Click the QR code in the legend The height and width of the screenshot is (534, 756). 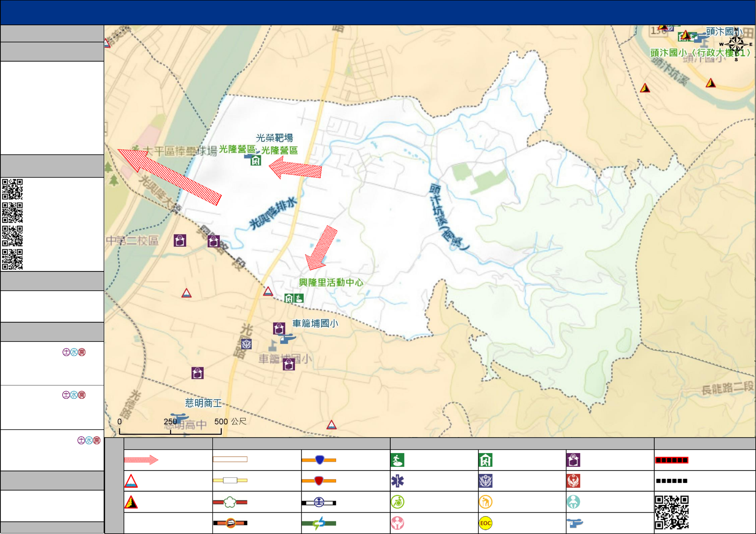tap(672, 512)
